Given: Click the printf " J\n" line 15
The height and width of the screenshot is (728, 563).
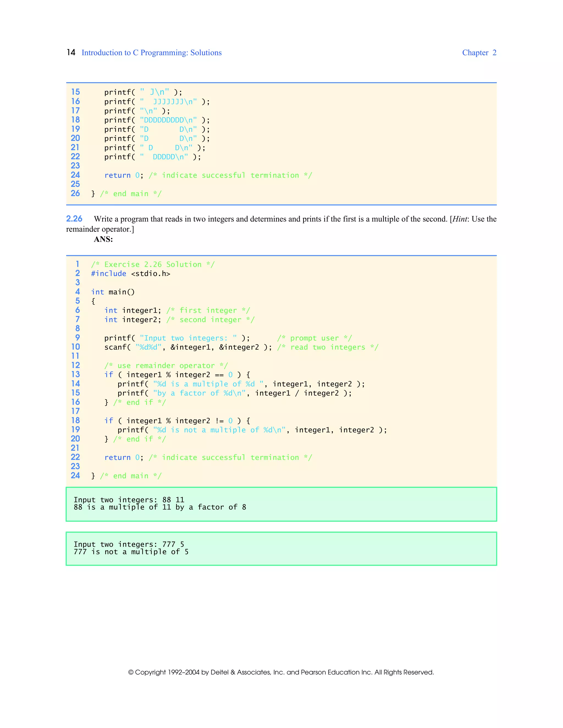Looking at the screenshot, I should 143,92.
